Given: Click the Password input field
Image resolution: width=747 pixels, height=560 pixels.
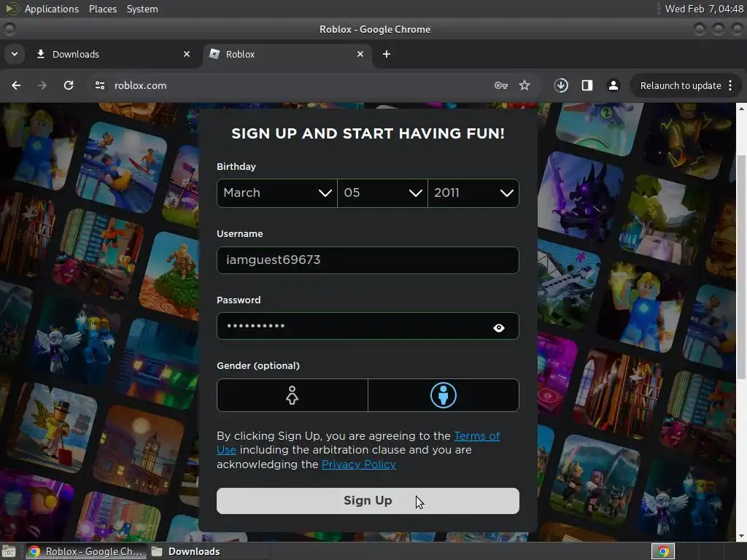Looking at the screenshot, I should click(368, 326).
